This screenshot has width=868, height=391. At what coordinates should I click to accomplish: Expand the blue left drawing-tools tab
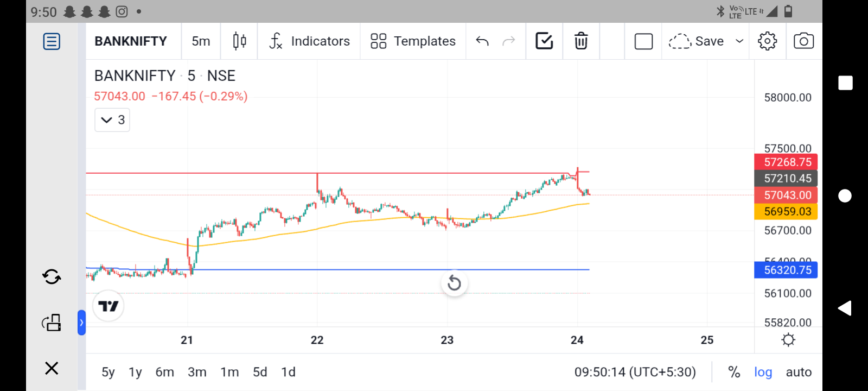[x=81, y=323]
